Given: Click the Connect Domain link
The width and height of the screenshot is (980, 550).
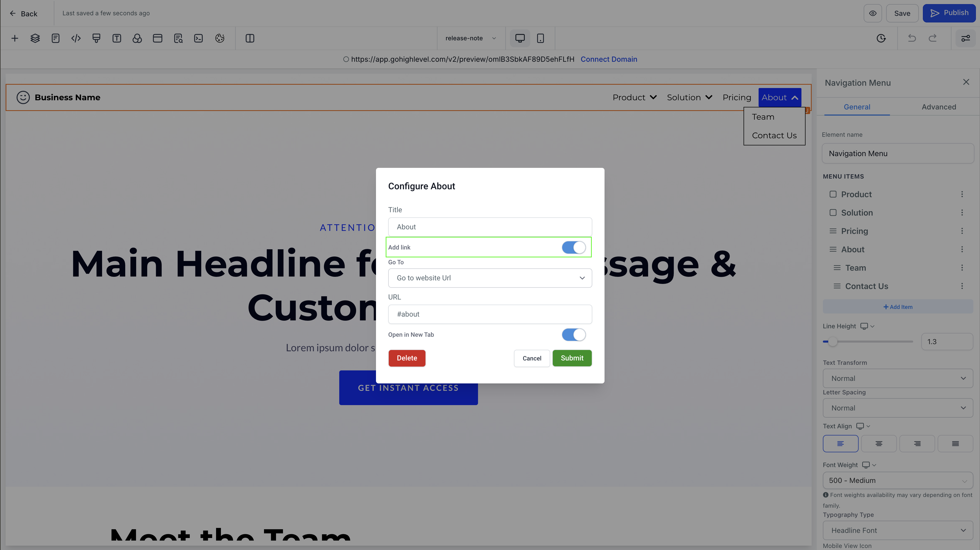Looking at the screenshot, I should 609,59.
